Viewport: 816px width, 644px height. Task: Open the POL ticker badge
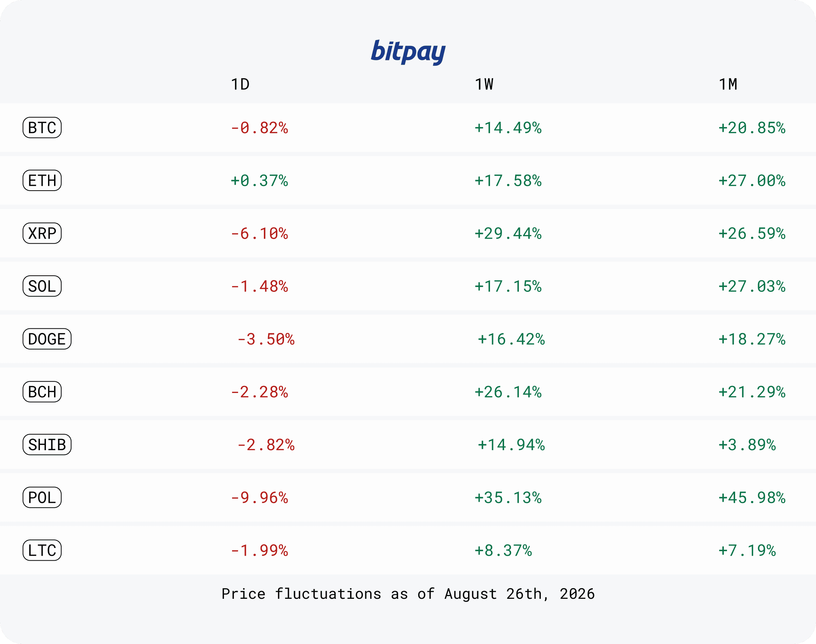click(42, 497)
